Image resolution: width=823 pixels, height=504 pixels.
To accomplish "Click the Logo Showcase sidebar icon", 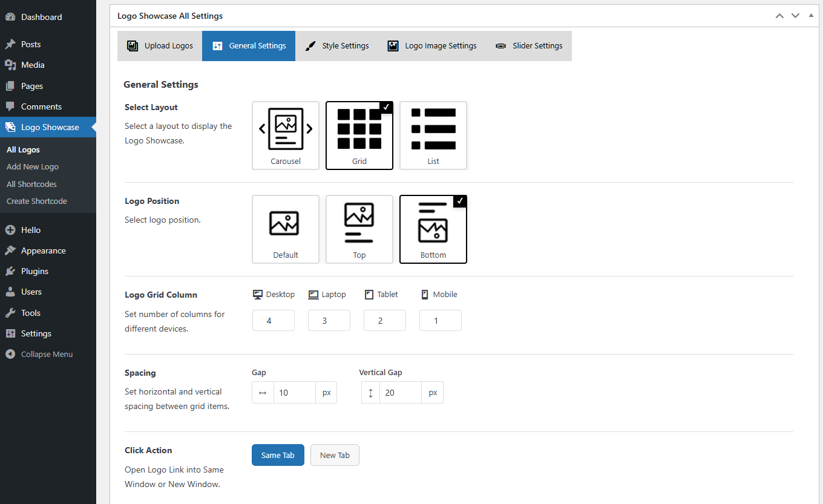I will (x=10, y=127).
